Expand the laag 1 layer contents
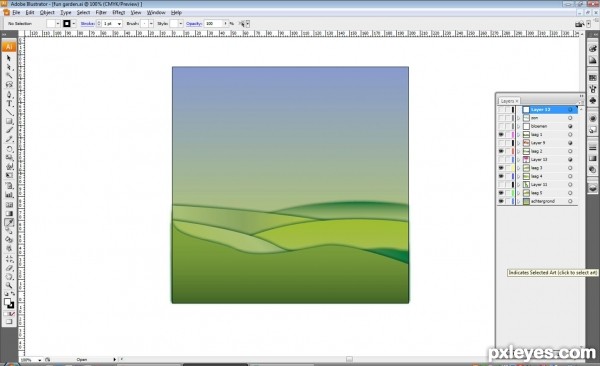The image size is (600, 366). (519, 135)
